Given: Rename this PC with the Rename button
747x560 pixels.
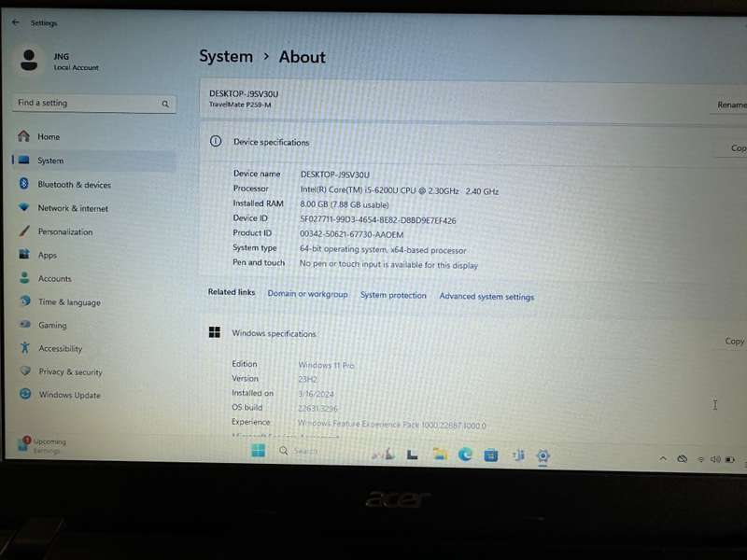Looking at the screenshot, I should 731,105.
